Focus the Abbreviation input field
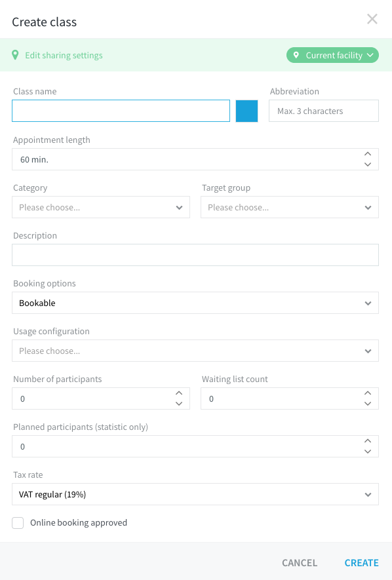 click(324, 111)
